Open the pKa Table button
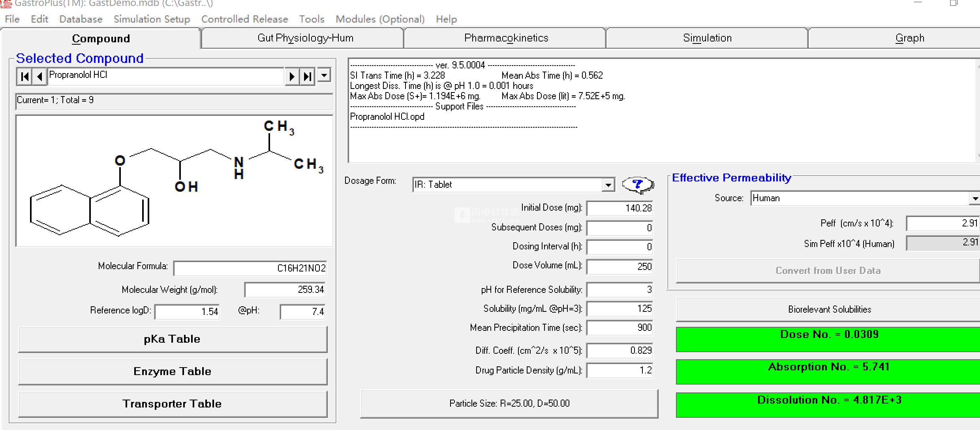 [x=173, y=339]
